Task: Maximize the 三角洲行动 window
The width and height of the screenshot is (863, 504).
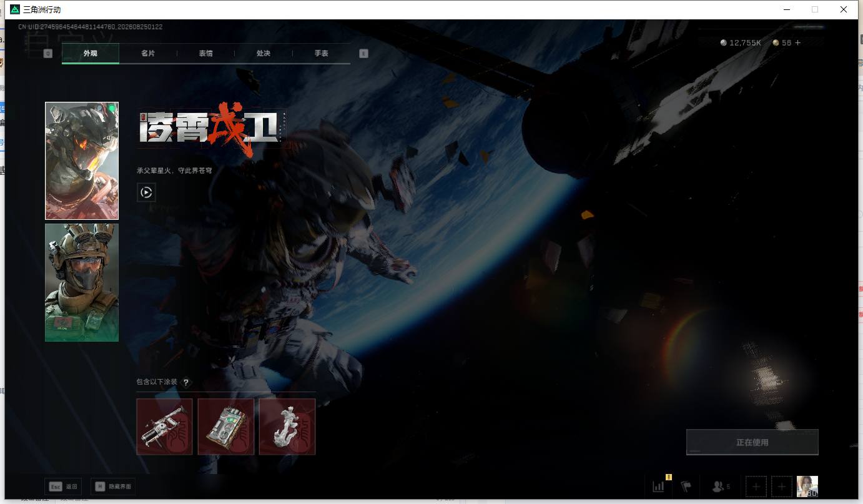Action: pos(814,9)
